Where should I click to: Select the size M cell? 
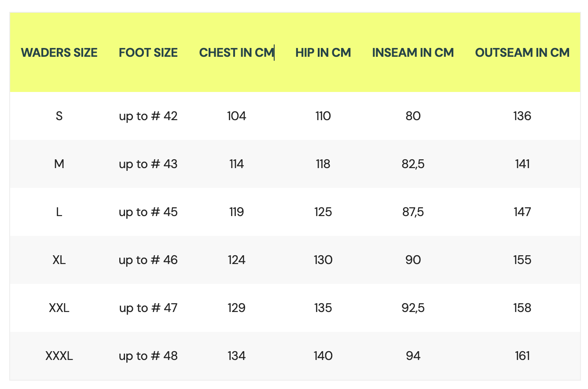pos(59,164)
